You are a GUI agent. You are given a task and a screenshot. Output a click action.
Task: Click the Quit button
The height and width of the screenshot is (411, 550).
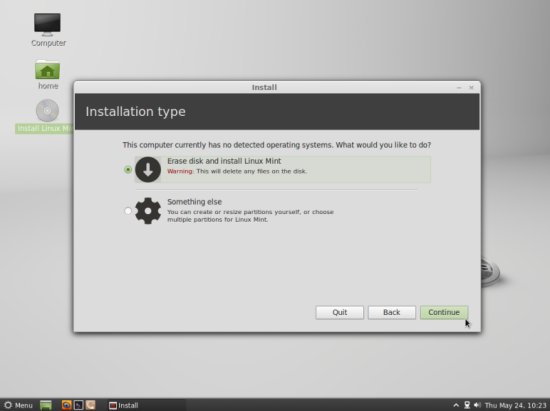pos(340,312)
